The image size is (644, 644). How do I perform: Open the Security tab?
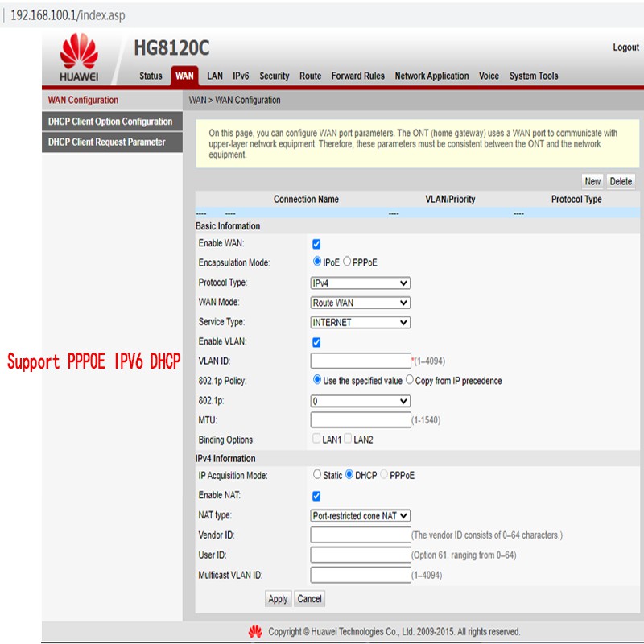coord(275,76)
